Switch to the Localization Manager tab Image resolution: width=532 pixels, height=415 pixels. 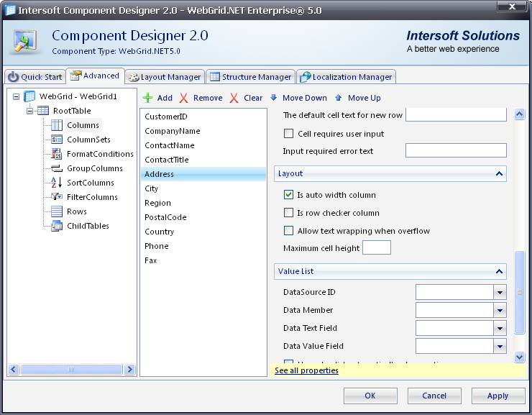pyautogui.click(x=346, y=77)
